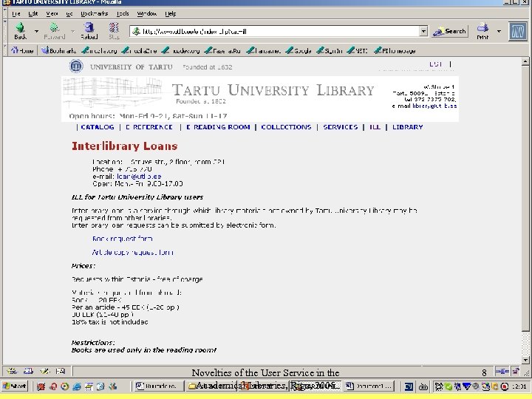Screen dimensions: 532x399
Task: Click the taskbar clock
Action: [x=519, y=386]
